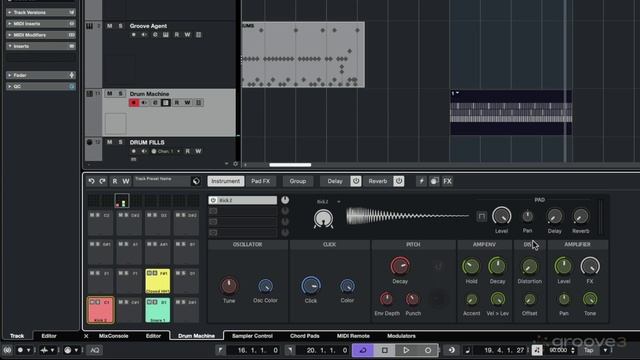
Task: Open Kick 2 sample dropdown above knob
Action: click(338, 202)
